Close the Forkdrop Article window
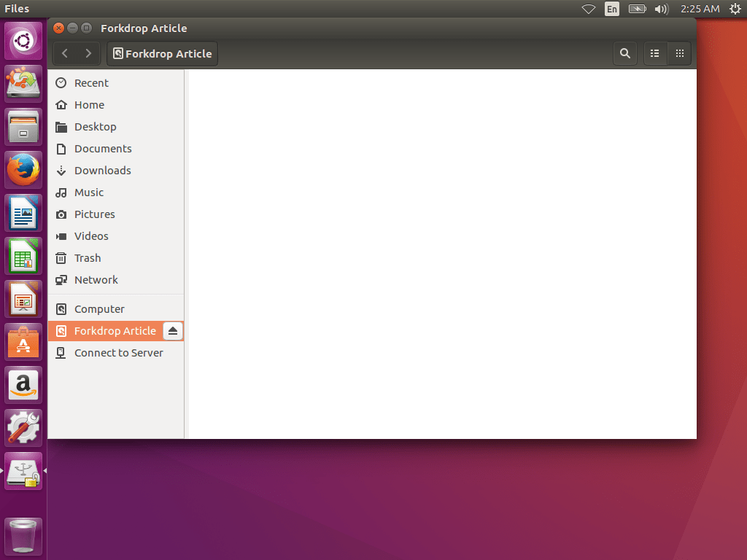Viewport: 747px width, 560px height. 58,28
